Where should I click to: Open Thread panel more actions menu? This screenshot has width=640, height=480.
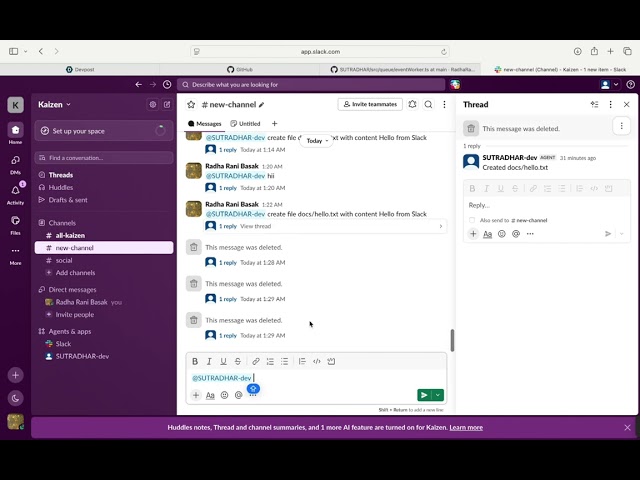611,104
